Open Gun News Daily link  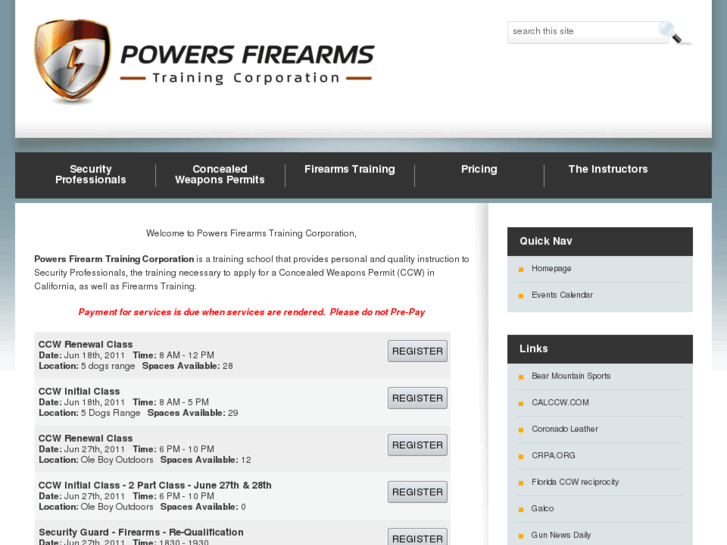pos(561,535)
